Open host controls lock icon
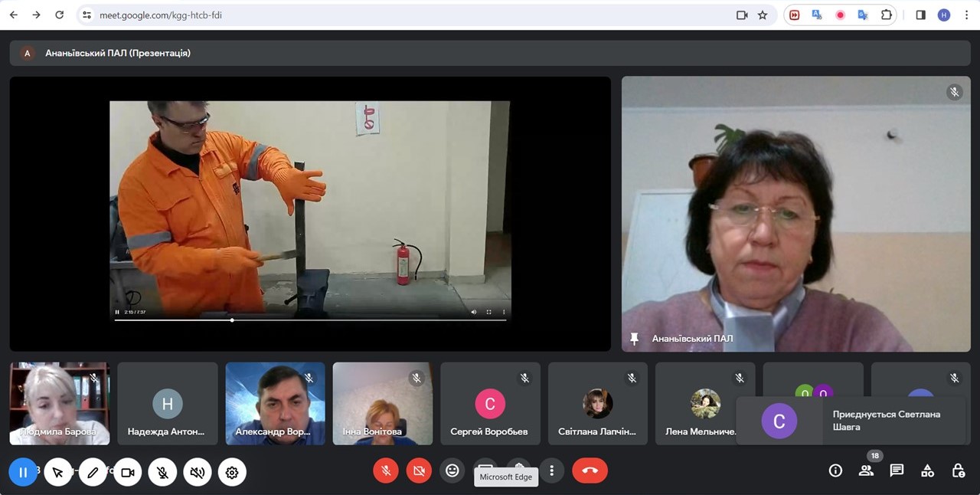Viewport: 980px width, 495px height. pyautogui.click(x=958, y=470)
